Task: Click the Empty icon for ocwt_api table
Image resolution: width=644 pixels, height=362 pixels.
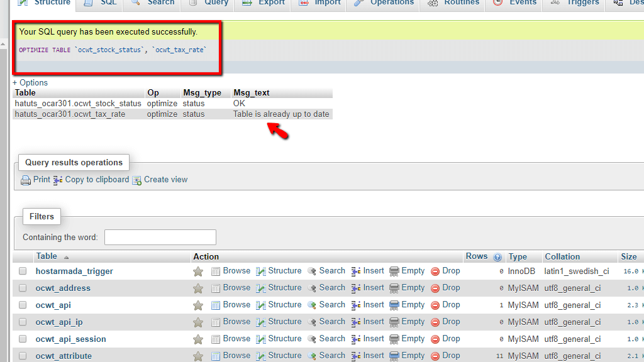Action: pos(394,305)
